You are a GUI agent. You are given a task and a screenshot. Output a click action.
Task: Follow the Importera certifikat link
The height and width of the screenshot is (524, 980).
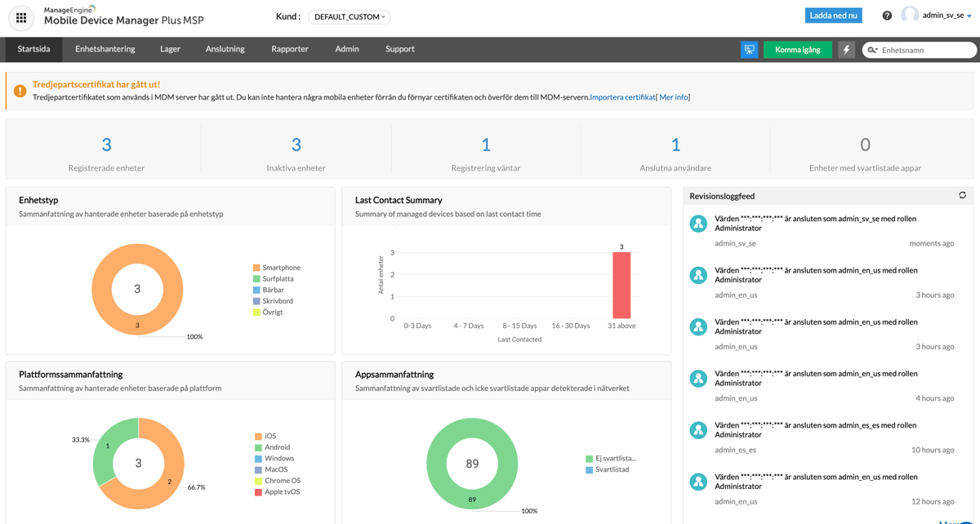coord(622,97)
